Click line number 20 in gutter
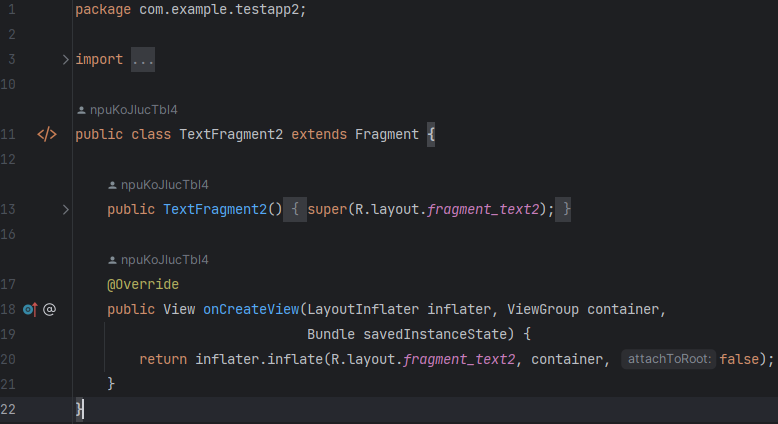 pyautogui.click(x=8, y=359)
